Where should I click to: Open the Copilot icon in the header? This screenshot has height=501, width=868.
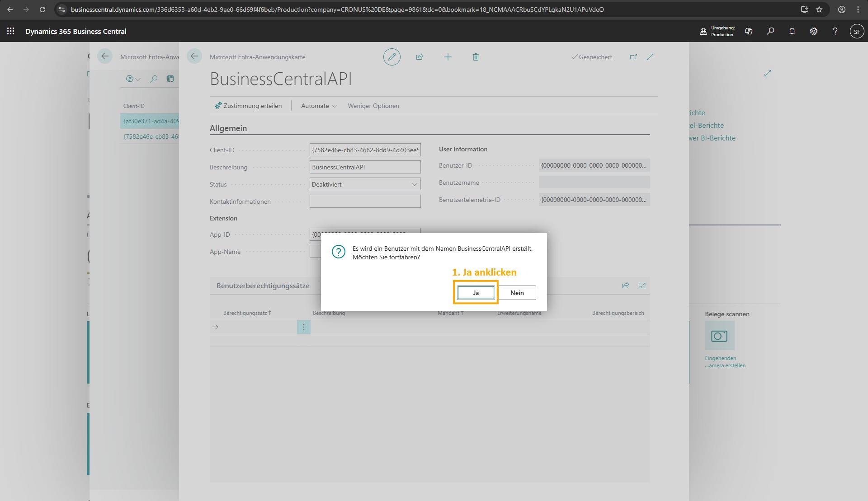tap(749, 31)
